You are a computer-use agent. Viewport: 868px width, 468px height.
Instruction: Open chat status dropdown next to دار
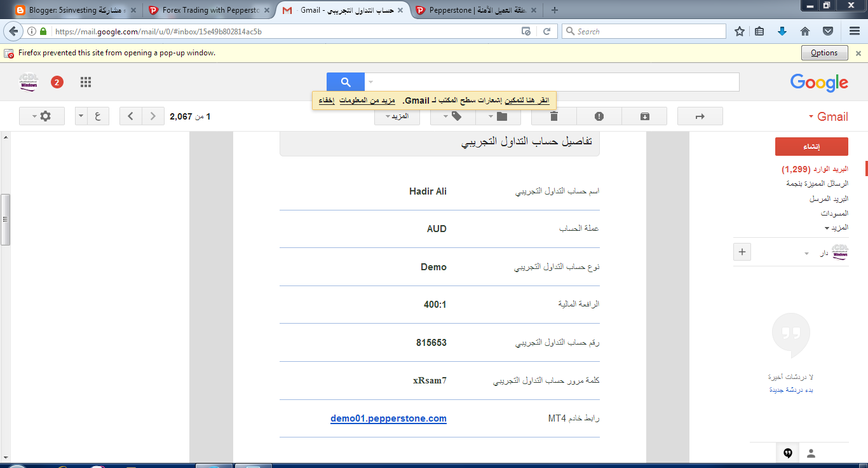point(806,253)
